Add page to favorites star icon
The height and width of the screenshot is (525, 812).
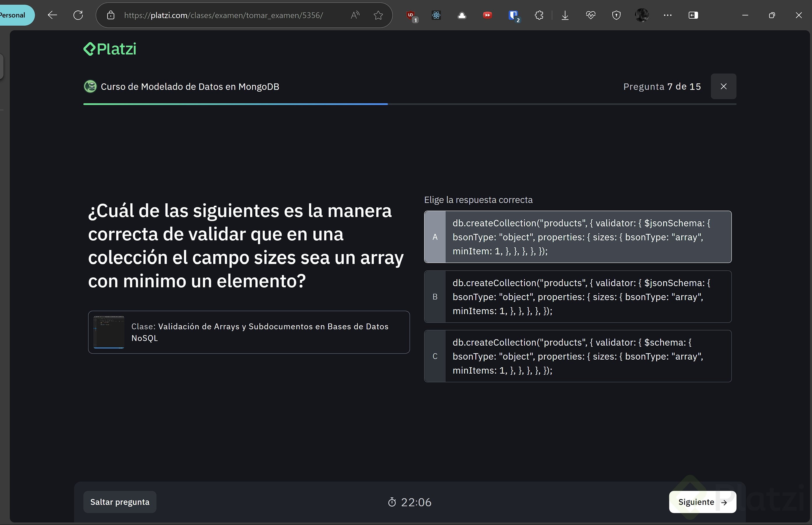click(378, 15)
